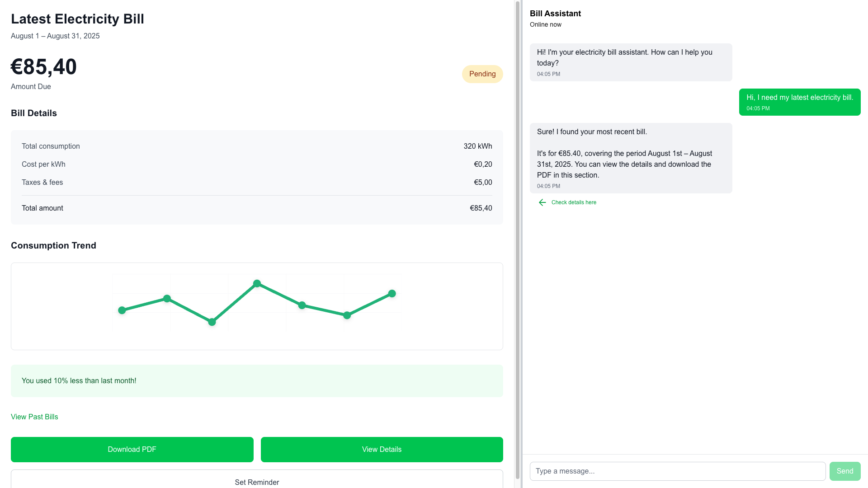The width and height of the screenshot is (868, 488).
Task: Select the first data point on trend line
Action: click(122, 310)
